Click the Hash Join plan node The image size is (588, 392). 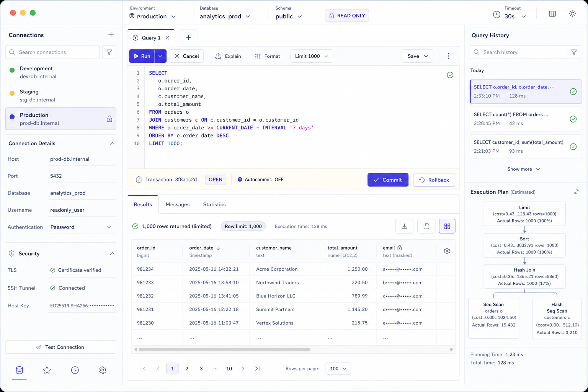coord(524,276)
